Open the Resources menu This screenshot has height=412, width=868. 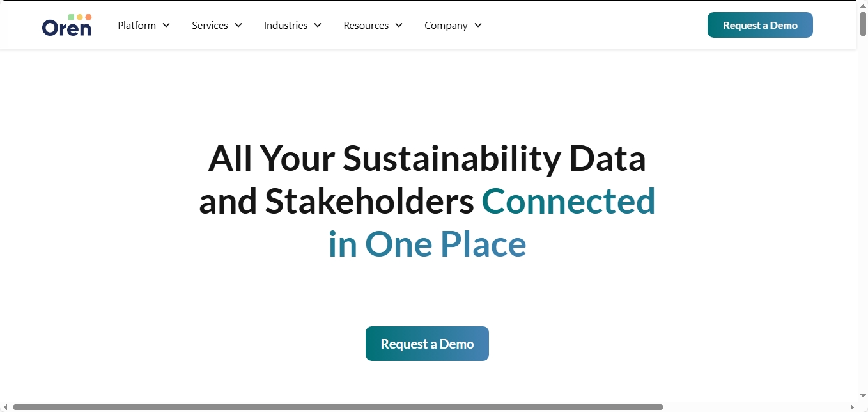366,26
